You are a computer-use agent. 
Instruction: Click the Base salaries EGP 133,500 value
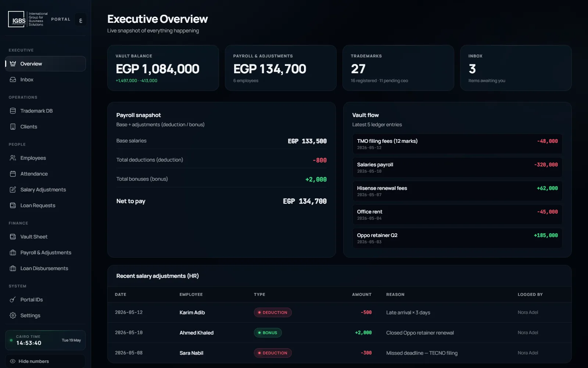click(x=307, y=141)
